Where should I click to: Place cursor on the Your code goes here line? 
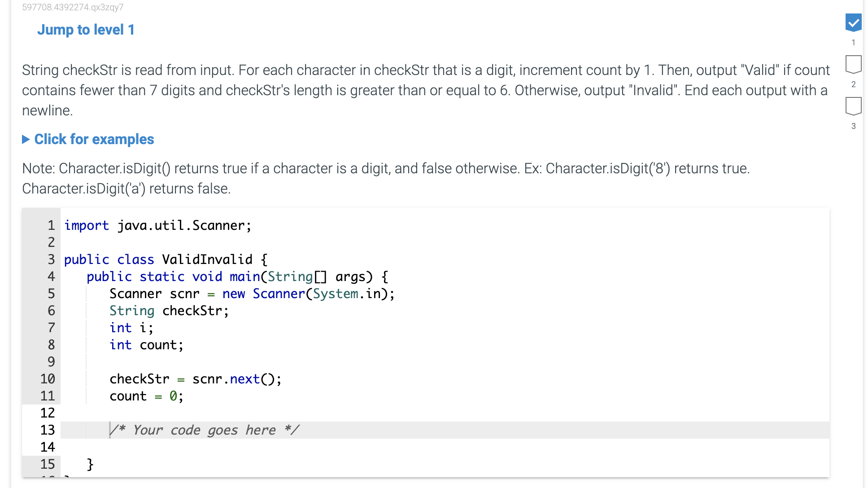[x=205, y=430]
